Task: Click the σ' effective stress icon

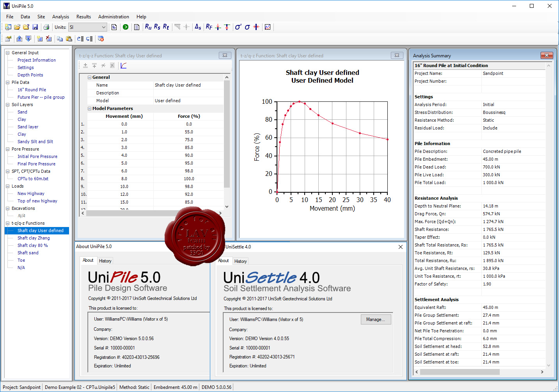Action: tap(238, 27)
